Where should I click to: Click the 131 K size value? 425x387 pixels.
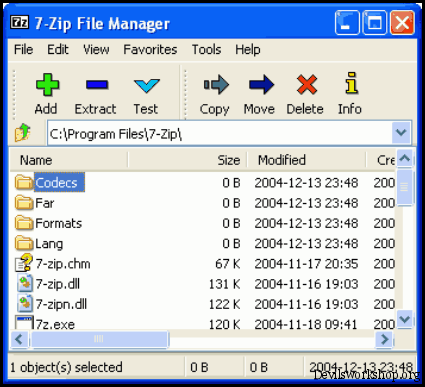[x=225, y=284]
